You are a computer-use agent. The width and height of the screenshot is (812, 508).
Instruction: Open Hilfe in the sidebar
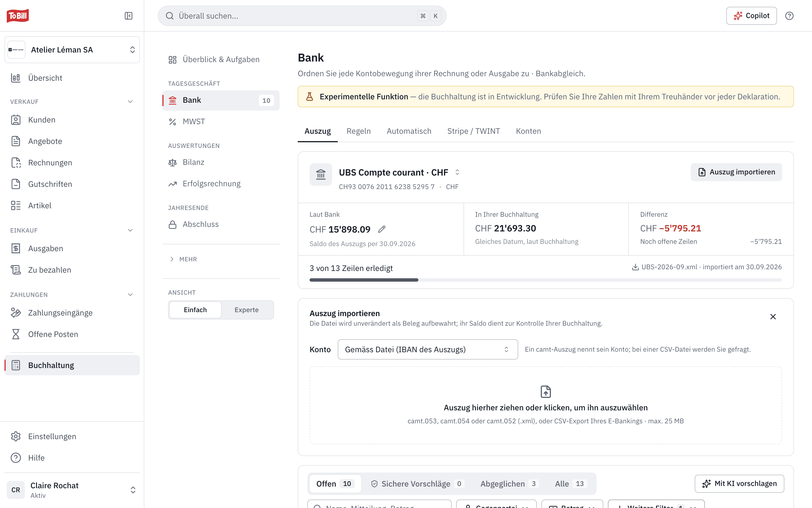click(72, 458)
